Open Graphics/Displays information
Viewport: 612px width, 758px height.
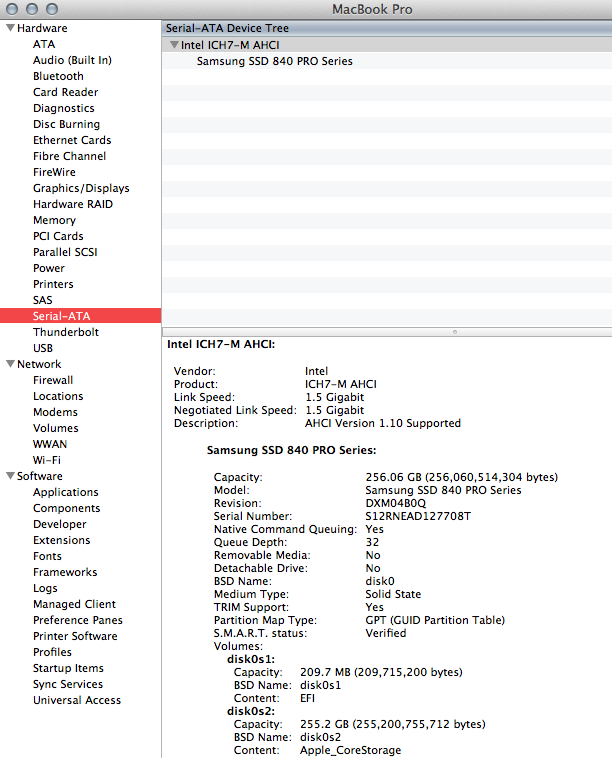(x=81, y=188)
